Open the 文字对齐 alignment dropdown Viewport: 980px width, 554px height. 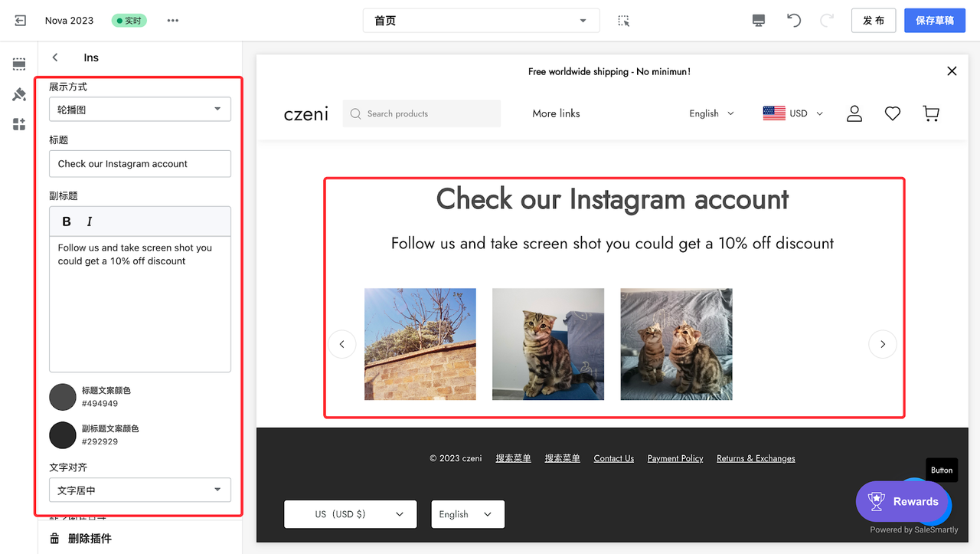pos(139,490)
